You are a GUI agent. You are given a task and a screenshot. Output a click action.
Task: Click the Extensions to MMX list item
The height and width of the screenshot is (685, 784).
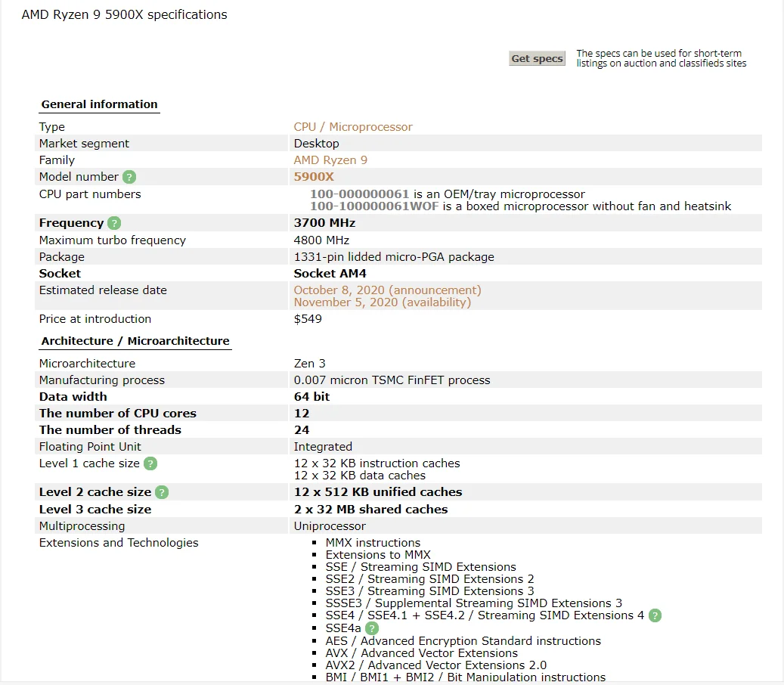click(x=378, y=555)
